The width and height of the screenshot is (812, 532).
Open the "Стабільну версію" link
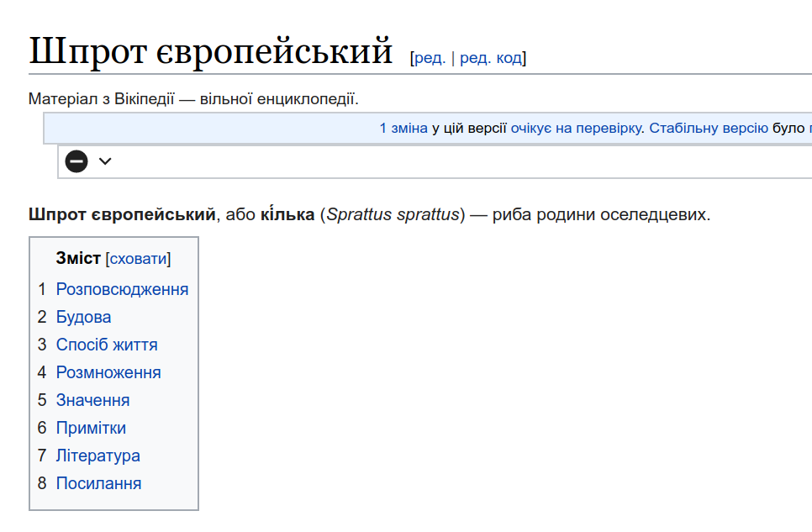(x=709, y=128)
